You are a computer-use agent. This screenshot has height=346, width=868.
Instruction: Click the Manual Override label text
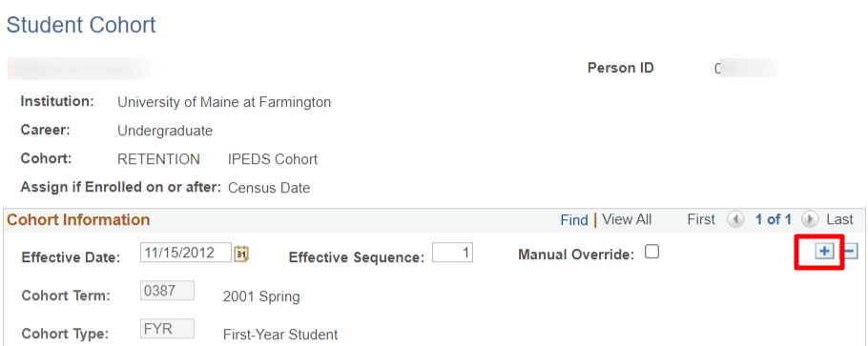[576, 254]
